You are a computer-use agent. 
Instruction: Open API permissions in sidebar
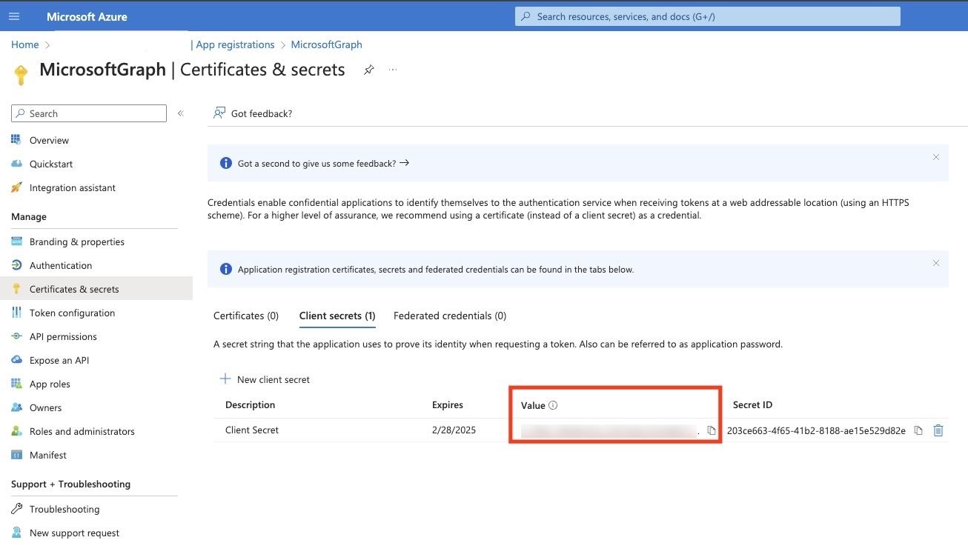63,336
